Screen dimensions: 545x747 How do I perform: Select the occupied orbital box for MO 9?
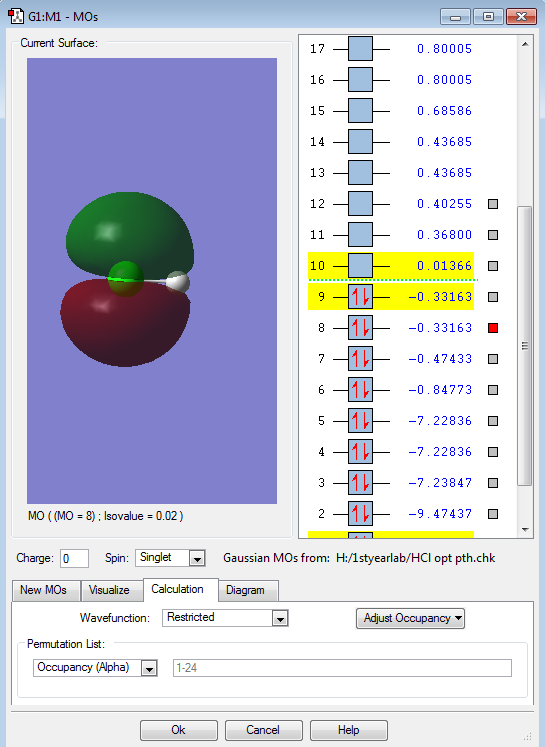coord(360,297)
